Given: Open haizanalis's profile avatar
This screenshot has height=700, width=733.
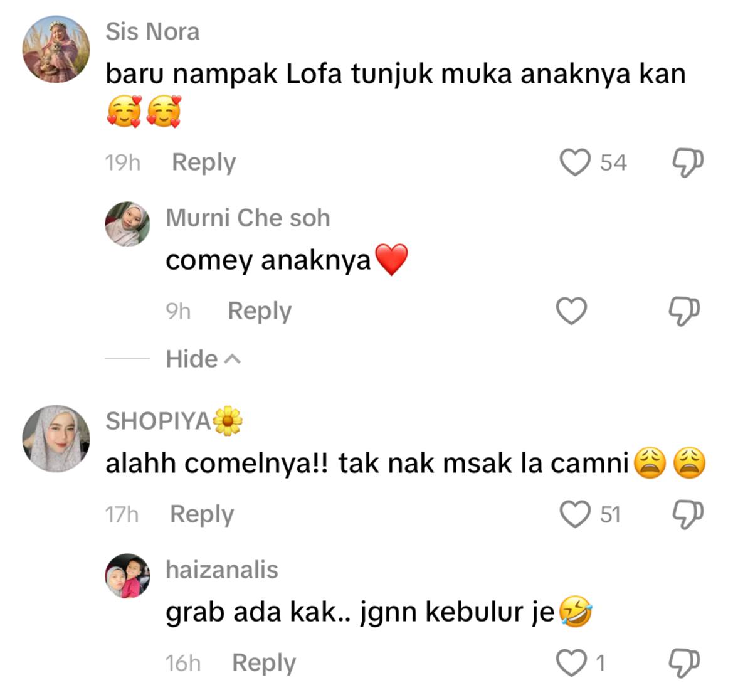Looking at the screenshot, I should (128, 576).
